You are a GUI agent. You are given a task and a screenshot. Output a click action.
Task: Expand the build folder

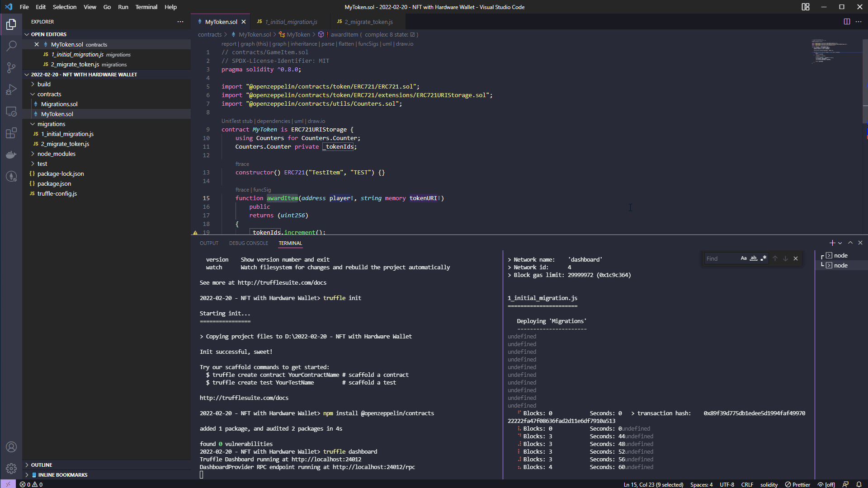click(x=44, y=84)
